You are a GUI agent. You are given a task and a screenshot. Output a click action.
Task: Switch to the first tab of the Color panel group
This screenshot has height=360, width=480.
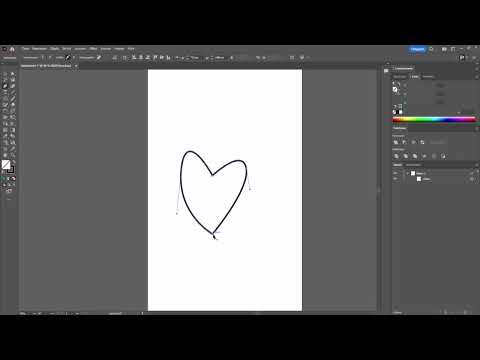coord(400,77)
